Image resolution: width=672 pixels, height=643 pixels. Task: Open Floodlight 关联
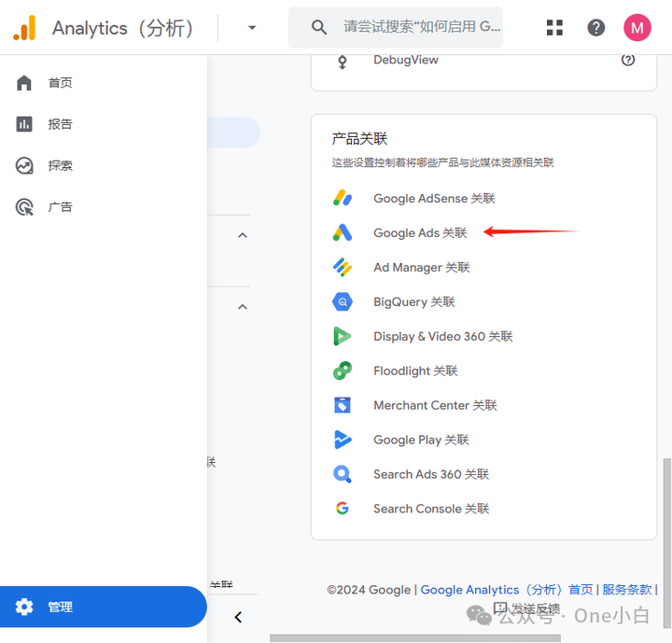[x=415, y=370]
